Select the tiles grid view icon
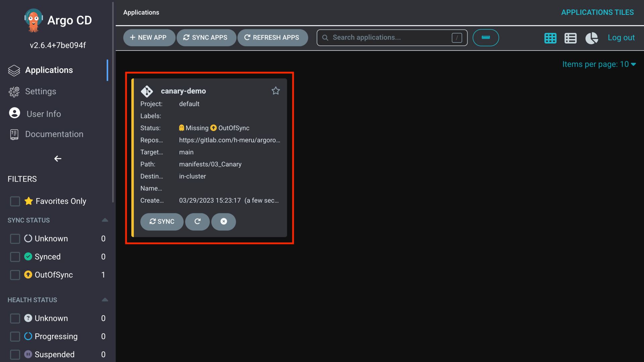644x362 pixels. 550,38
